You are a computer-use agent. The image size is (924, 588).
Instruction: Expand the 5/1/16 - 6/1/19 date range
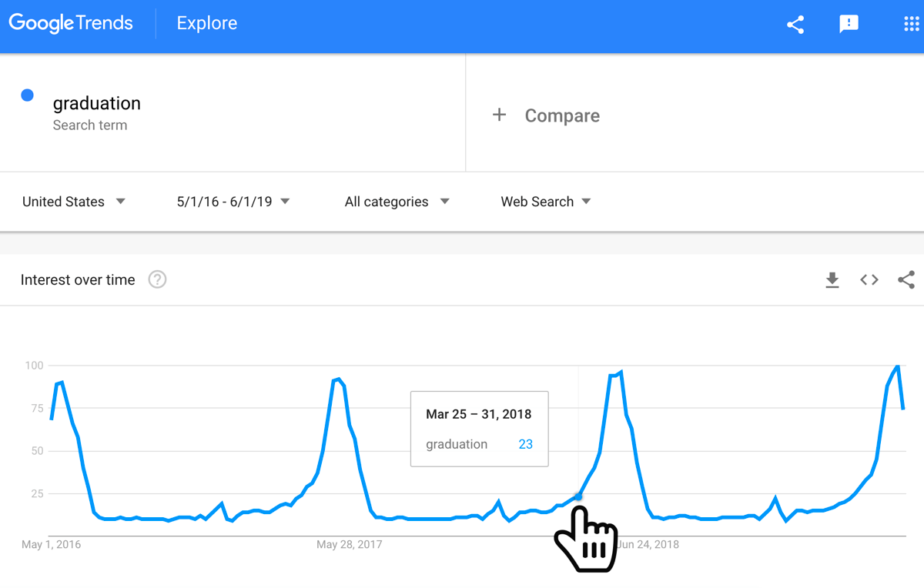pos(233,202)
